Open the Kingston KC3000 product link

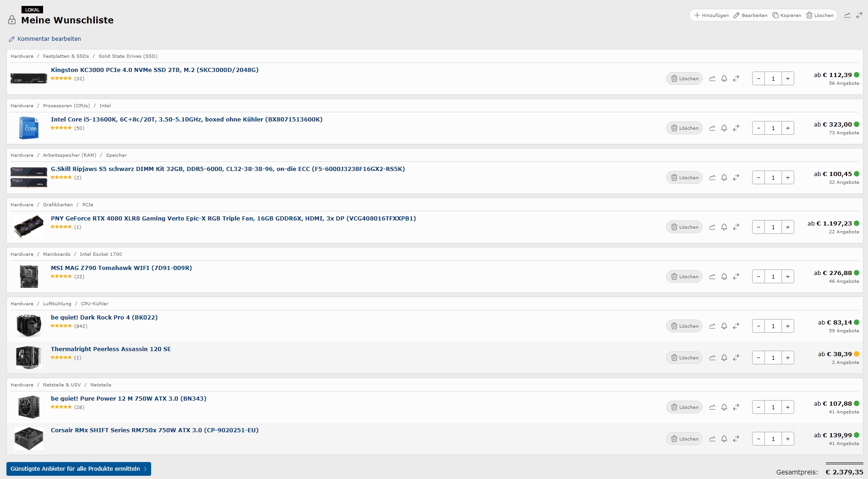coord(154,70)
